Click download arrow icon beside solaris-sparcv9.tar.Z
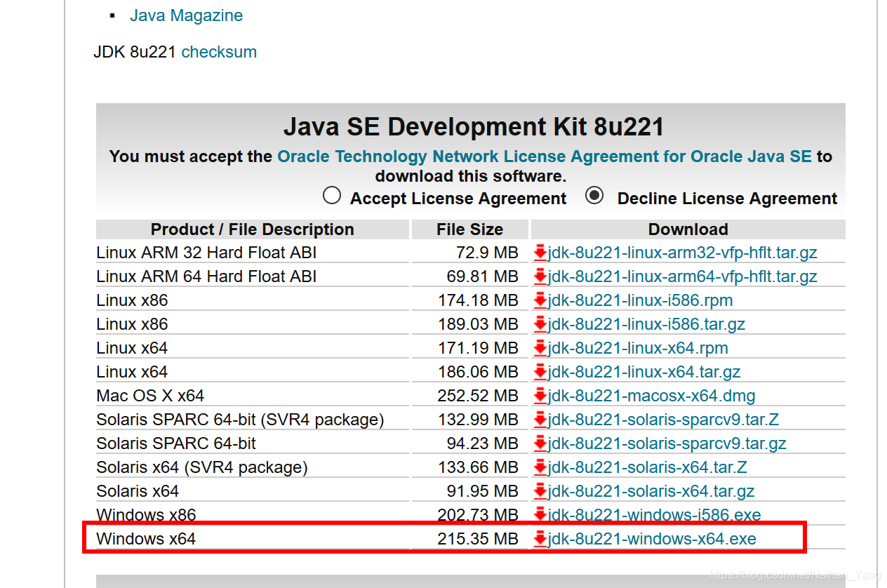Image resolution: width=887 pixels, height=588 pixels. click(540, 420)
